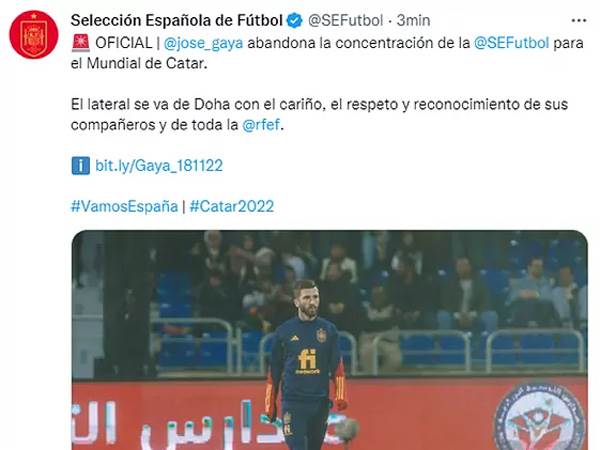Click the blue information emoji icon
Image resolution: width=600 pixels, height=450 pixels.
[x=81, y=166]
